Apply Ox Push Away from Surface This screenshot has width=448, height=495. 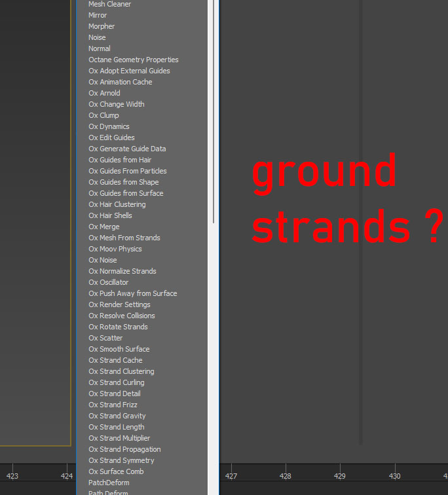click(133, 293)
